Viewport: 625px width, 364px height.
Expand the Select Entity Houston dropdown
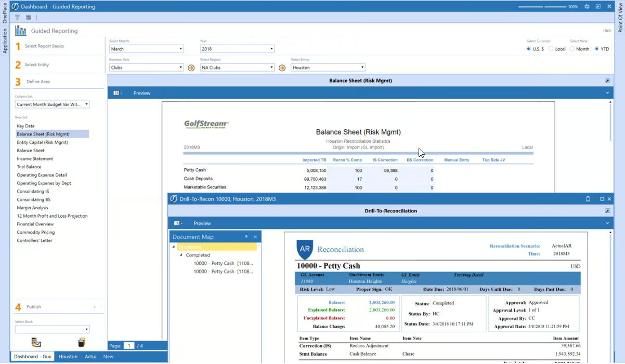(328, 68)
